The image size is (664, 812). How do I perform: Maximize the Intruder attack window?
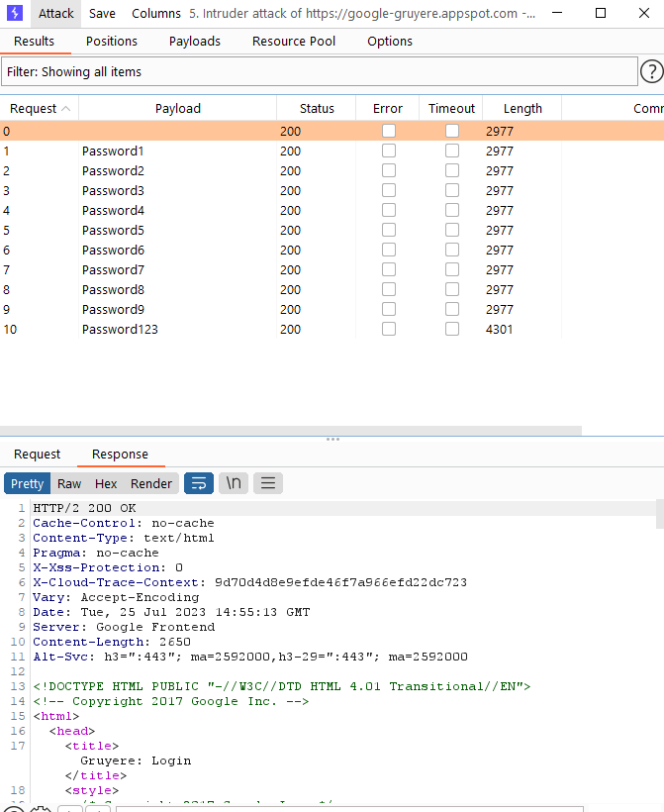601,14
